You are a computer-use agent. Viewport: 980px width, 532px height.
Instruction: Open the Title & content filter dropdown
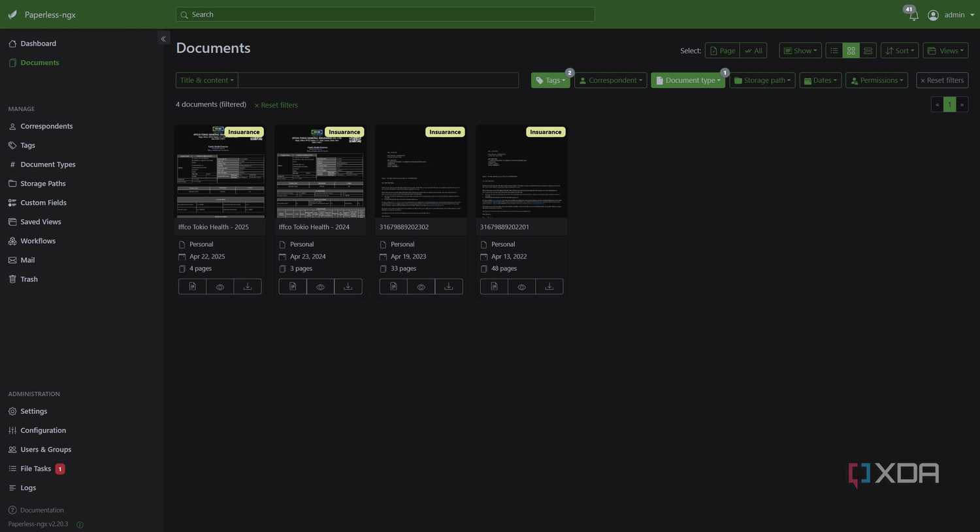click(x=207, y=80)
